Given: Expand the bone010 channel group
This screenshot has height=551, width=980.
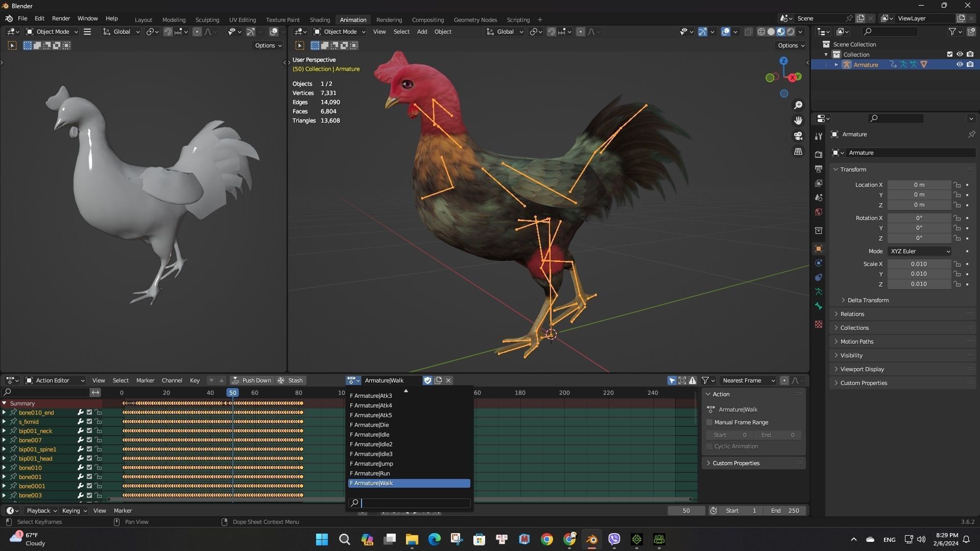Looking at the screenshot, I should (x=4, y=468).
